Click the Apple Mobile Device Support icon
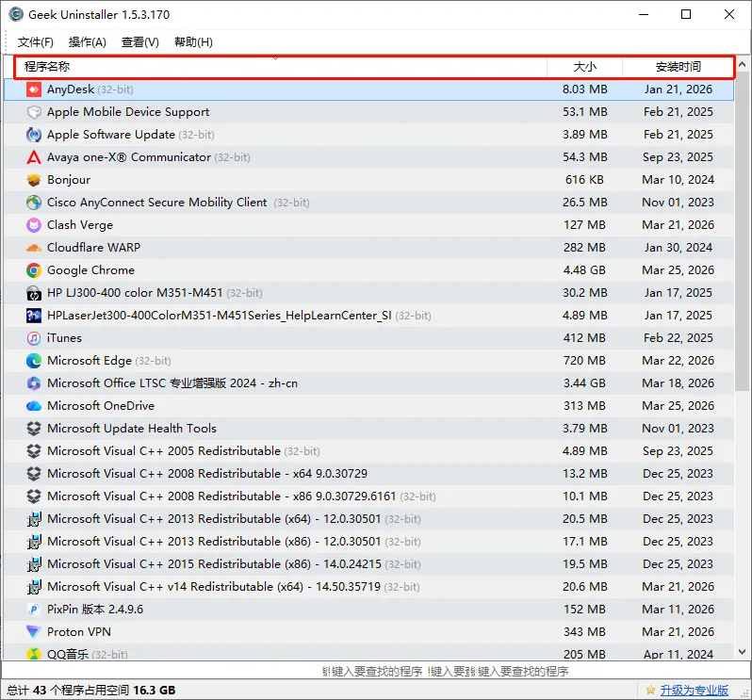The width and height of the screenshot is (752, 700). click(34, 112)
